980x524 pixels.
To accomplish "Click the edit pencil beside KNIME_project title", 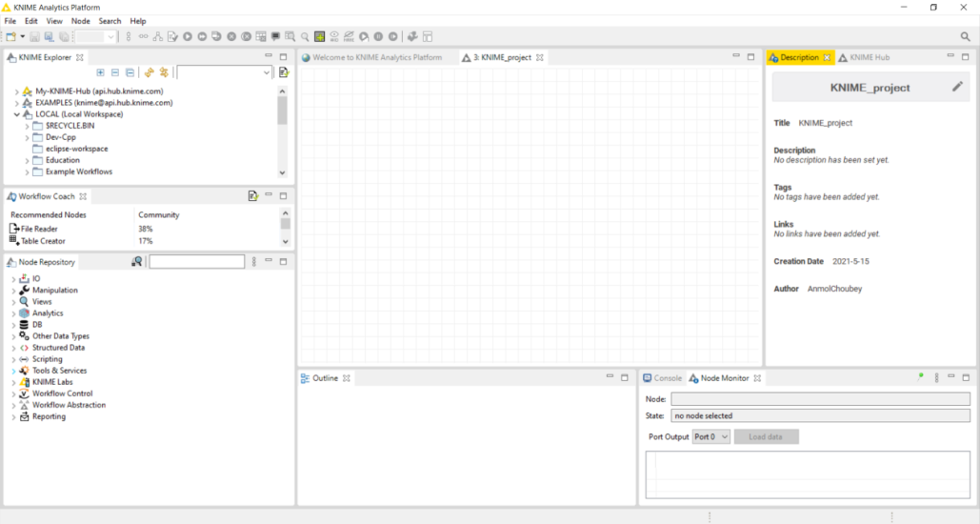I will (x=957, y=87).
